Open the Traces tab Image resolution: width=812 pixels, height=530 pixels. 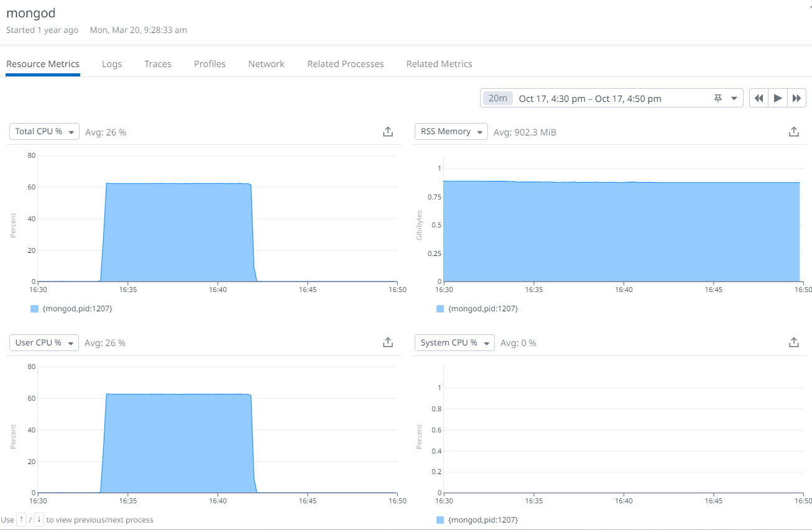158,64
